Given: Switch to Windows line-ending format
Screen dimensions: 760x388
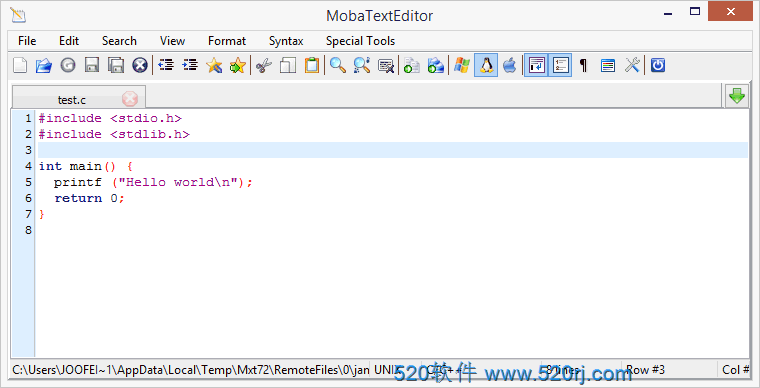Looking at the screenshot, I should (462, 65).
